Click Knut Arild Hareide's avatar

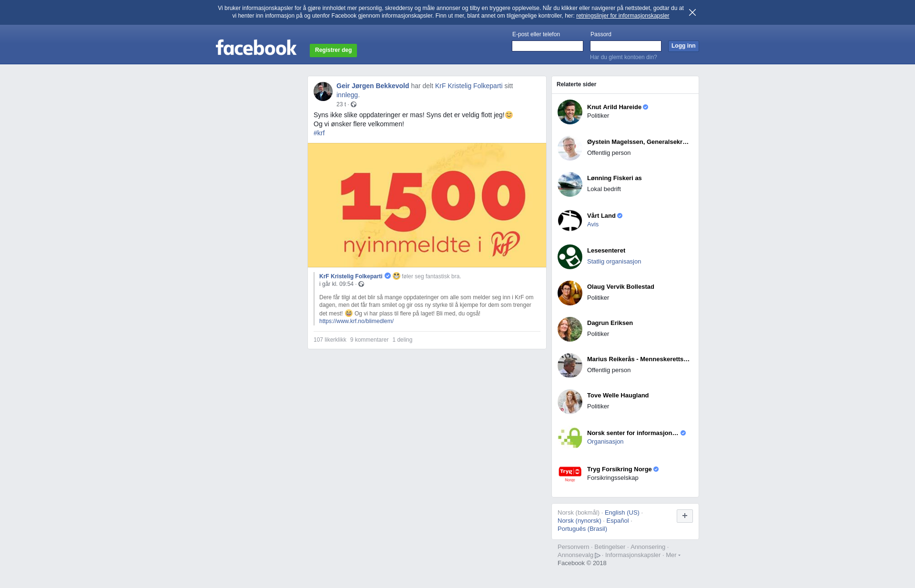point(570,112)
